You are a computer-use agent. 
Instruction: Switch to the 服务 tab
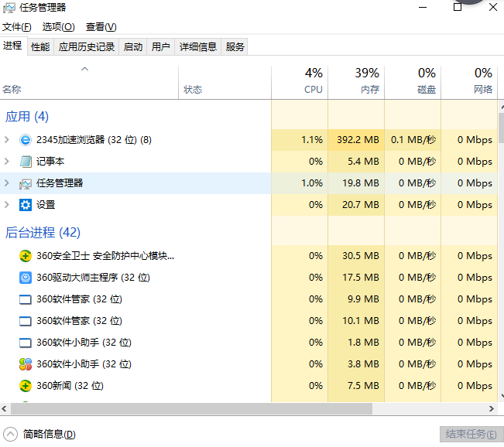tap(235, 47)
